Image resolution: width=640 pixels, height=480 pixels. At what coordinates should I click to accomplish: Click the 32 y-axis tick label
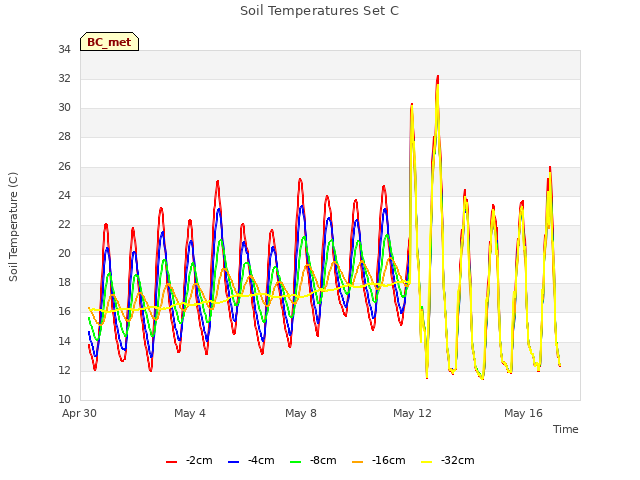(x=64, y=79)
